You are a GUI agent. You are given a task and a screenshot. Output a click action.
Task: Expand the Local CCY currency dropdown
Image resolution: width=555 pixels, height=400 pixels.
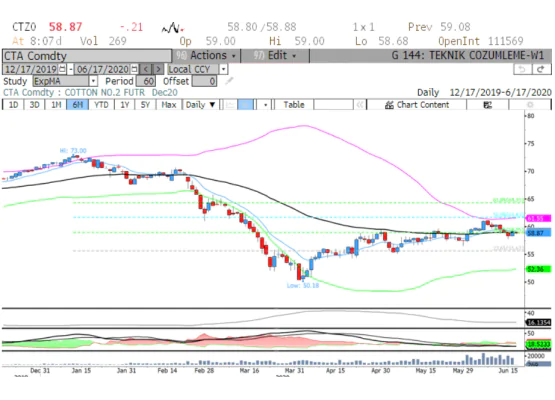tap(224, 69)
